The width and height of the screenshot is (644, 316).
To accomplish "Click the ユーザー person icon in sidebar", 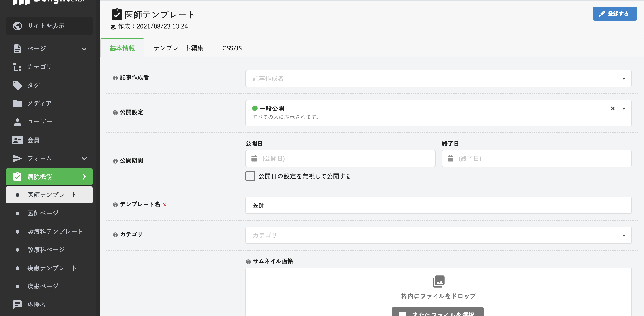I will tap(17, 122).
